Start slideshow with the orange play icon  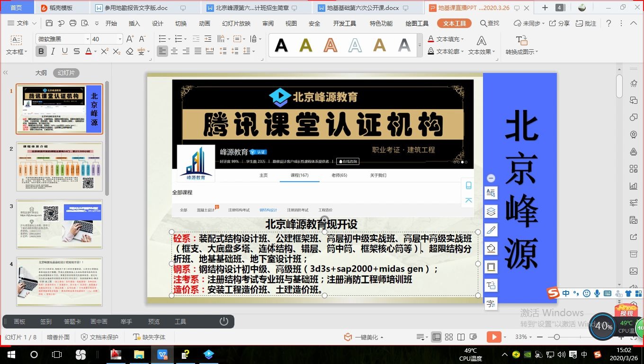(x=494, y=337)
